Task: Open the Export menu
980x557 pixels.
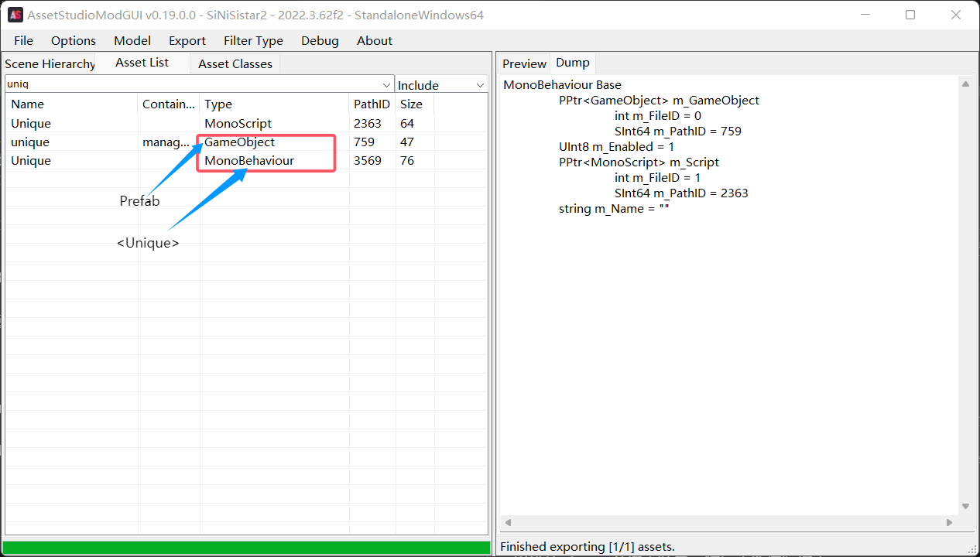Action: (187, 41)
